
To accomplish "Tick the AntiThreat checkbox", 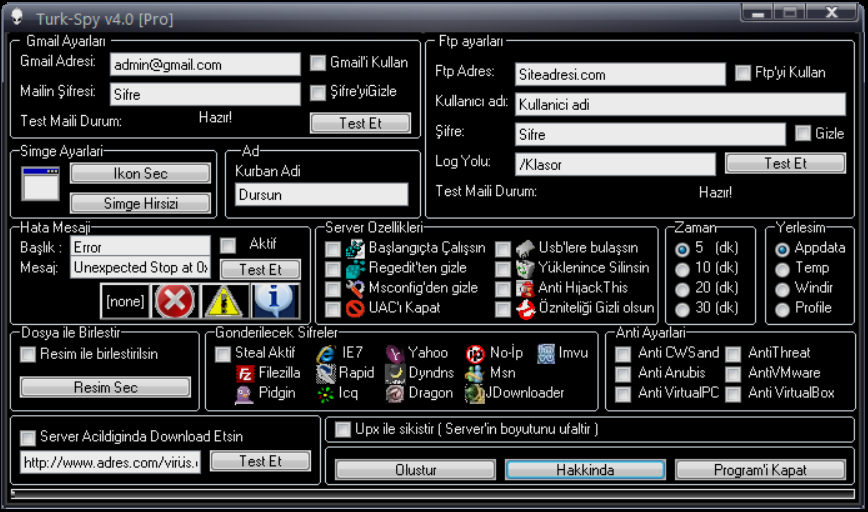I will (733, 354).
